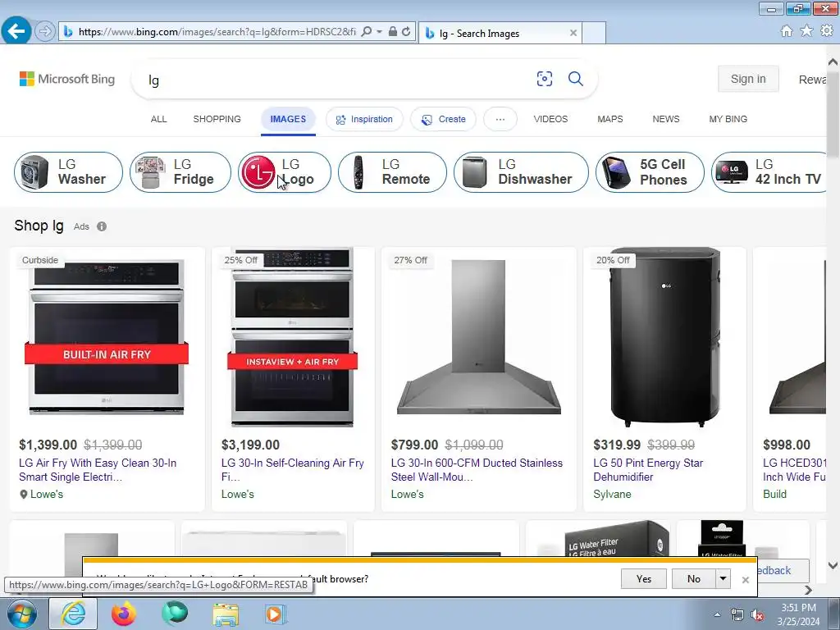840x630 pixels.
Task: Go back with the browser back arrow
Action: [x=16, y=31]
